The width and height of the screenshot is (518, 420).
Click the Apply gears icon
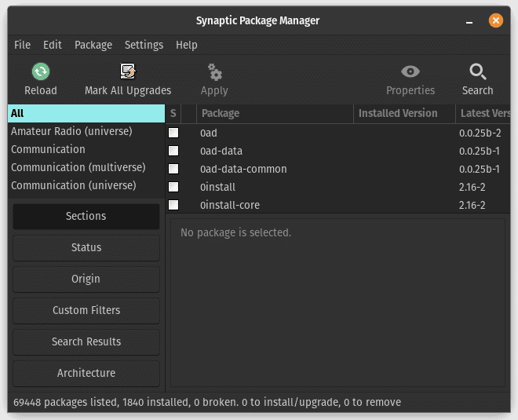[215, 72]
